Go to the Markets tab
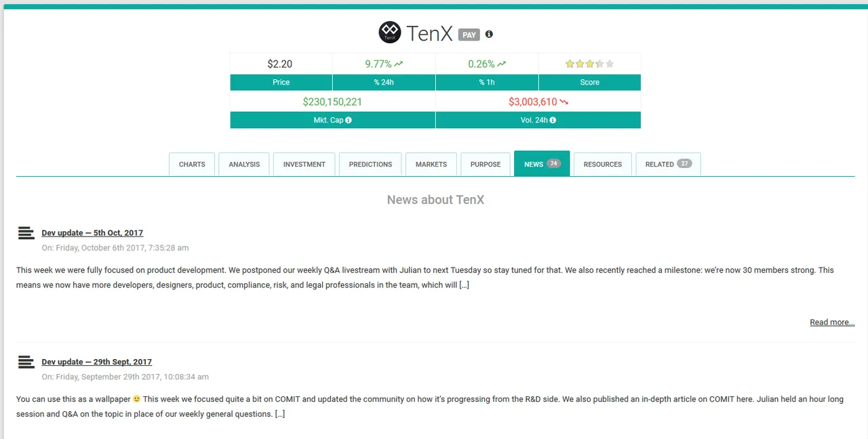 [431, 164]
